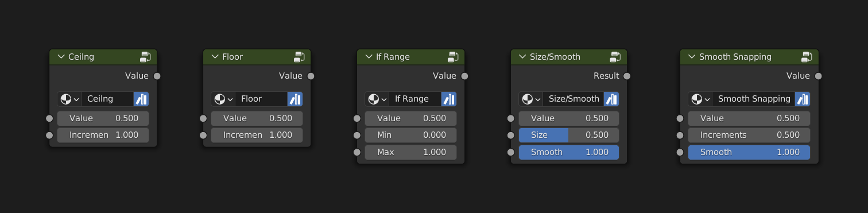Click the edit group icon on Size/Smooth header
Viewport: 868px width, 213px height.
[615, 56]
